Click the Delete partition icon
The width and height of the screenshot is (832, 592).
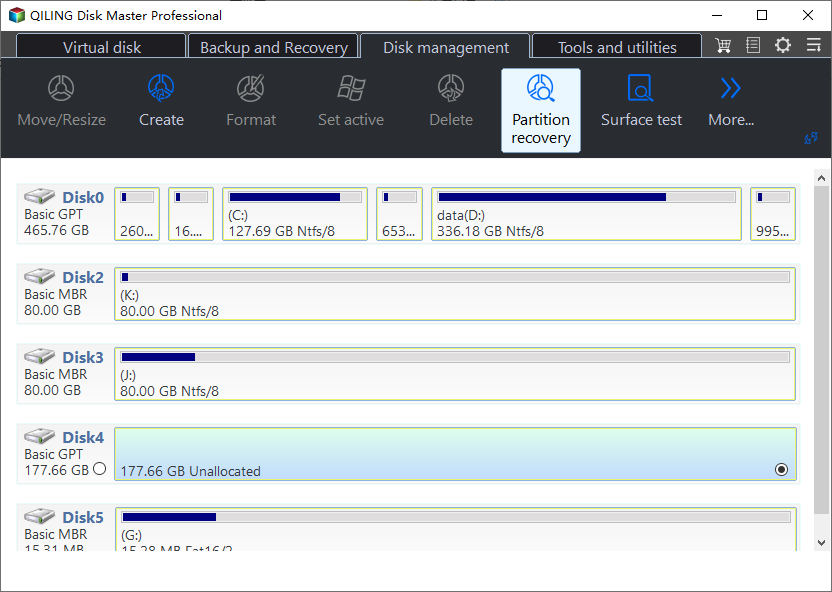pos(451,88)
